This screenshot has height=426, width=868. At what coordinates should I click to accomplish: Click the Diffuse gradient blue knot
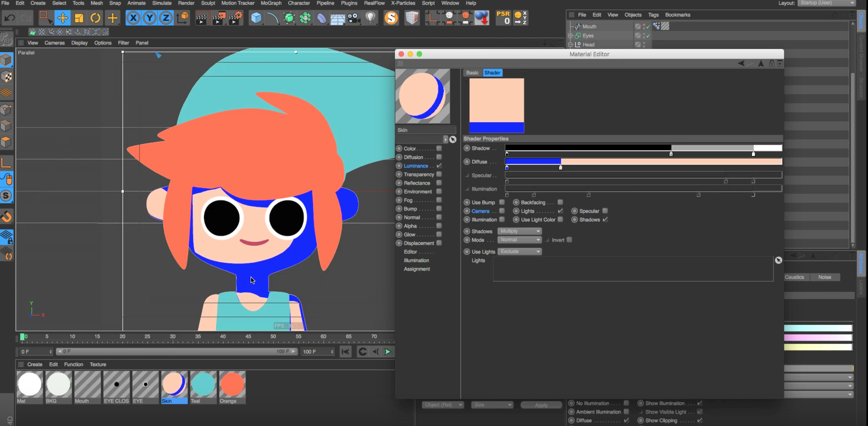[507, 168]
